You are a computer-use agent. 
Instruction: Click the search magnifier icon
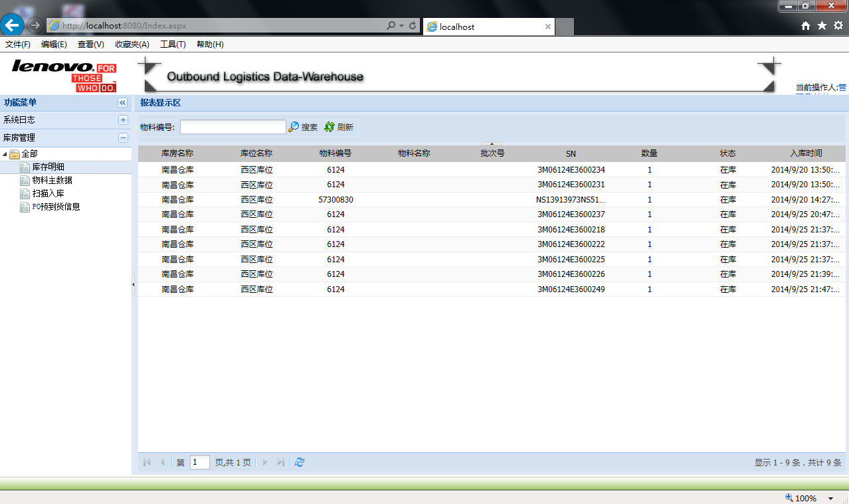294,127
